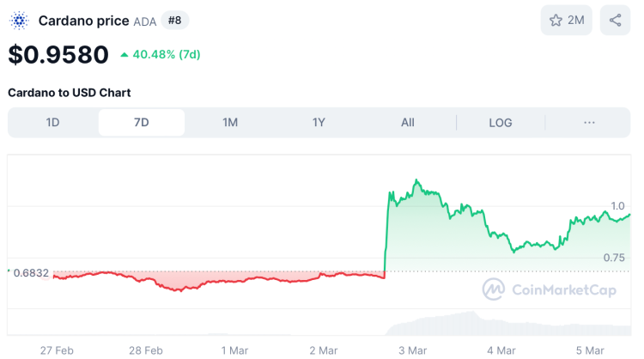
Task: Click the 28 Feb date label
Action: point(146,350)
